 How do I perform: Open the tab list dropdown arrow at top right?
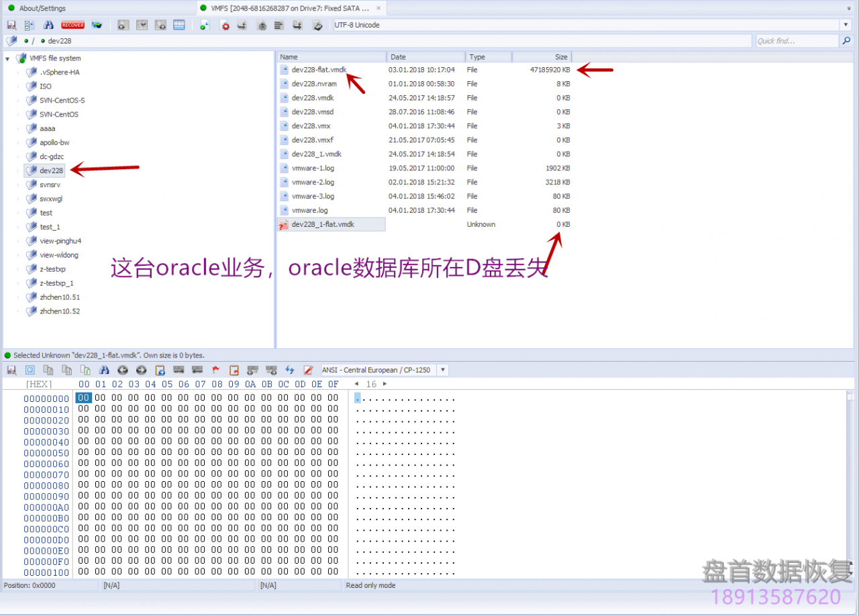850,9
